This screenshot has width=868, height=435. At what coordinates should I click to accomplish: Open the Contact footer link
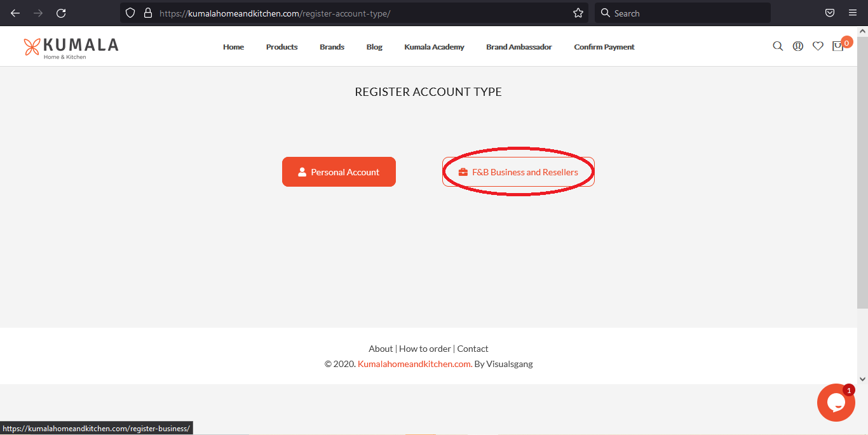tap(473, 349)
